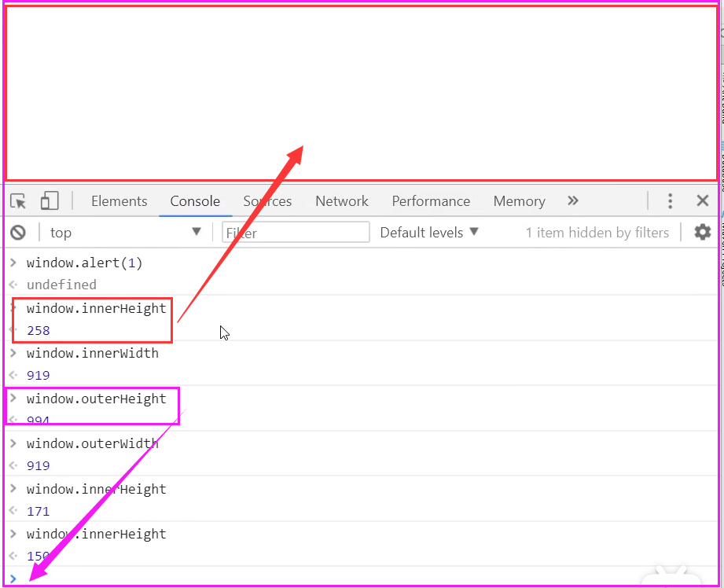Switch to the Elements tab
The height and width of the screenshot is (588, 724).
click(x=119, y=201)
